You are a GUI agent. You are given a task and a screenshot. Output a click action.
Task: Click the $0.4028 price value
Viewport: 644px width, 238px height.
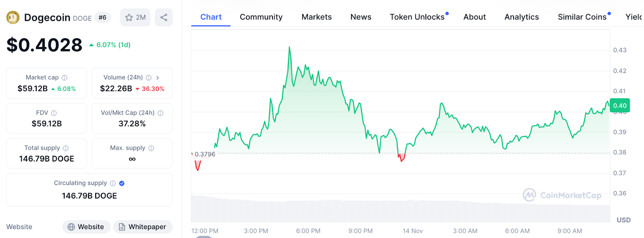[44, 45]
